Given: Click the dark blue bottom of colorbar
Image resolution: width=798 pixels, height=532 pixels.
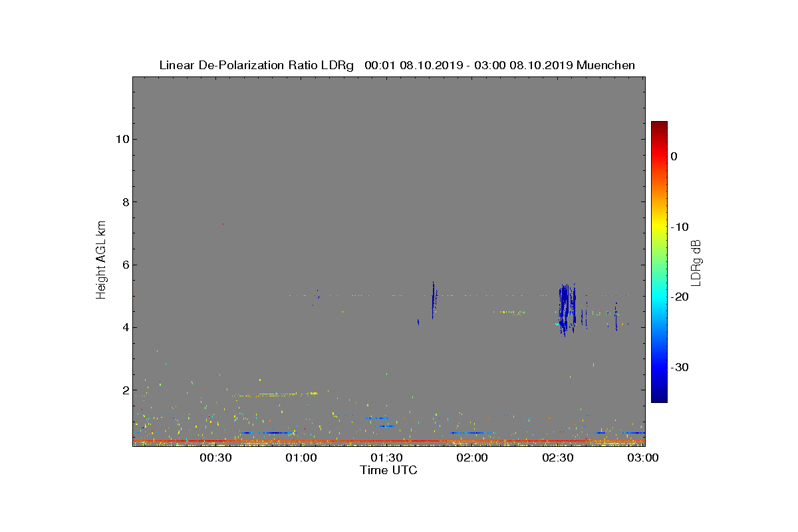Looking at the screenshot, I should [659, 396].
